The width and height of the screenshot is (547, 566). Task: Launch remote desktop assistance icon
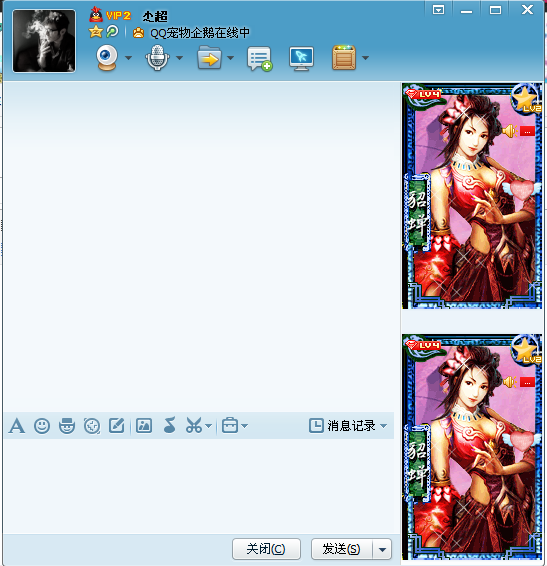(x=301, y=58)
